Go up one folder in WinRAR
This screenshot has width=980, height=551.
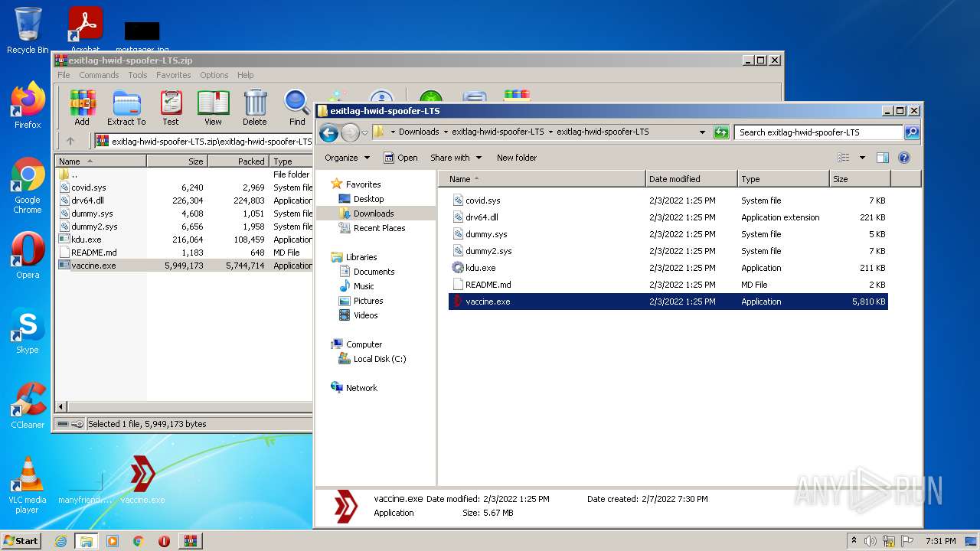click(70, 141)
